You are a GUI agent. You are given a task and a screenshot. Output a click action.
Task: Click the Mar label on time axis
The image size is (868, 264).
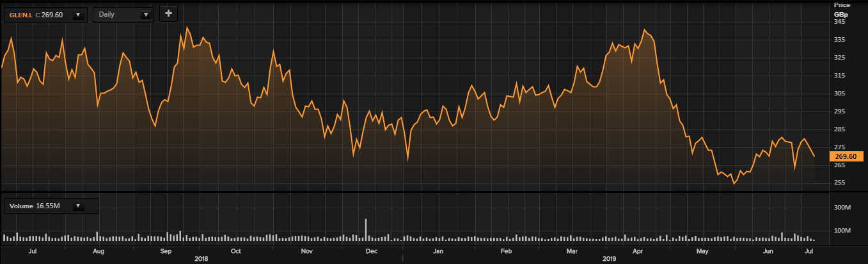(573, 252)
